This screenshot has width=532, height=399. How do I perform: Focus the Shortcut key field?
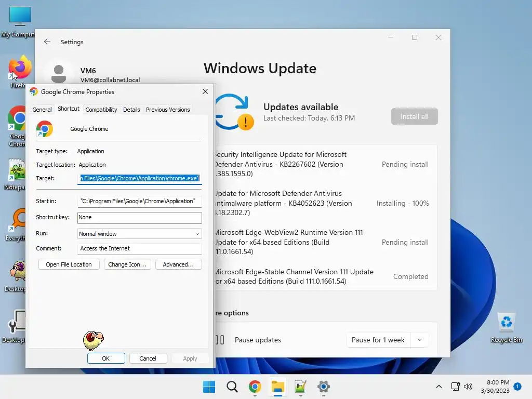139,218
